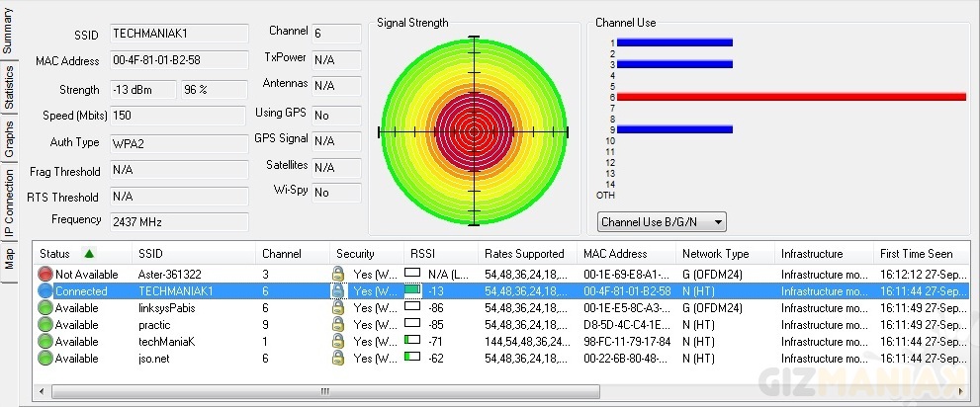Image resolution: width=980 pixels, height=407 pixels.
Task: Sort by Status column header arrow
Action: pyautogui.click(x=90, y=254)
